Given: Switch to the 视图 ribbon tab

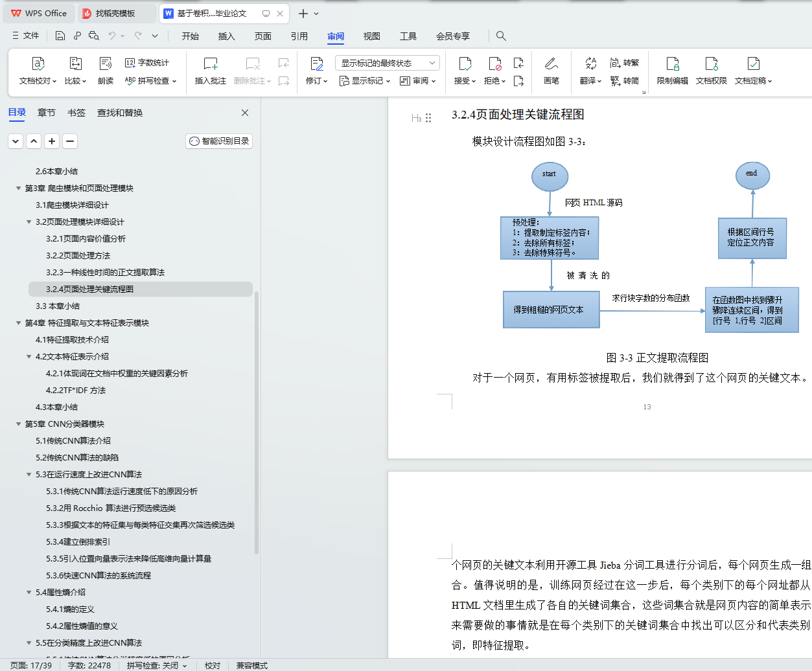Looking at the screenshot, I should click(x=372, y=36).
